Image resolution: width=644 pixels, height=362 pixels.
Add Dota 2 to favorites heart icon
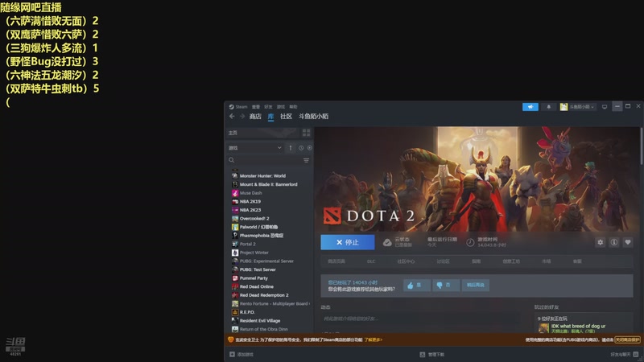pyautogui.click(x=628, y=242)
